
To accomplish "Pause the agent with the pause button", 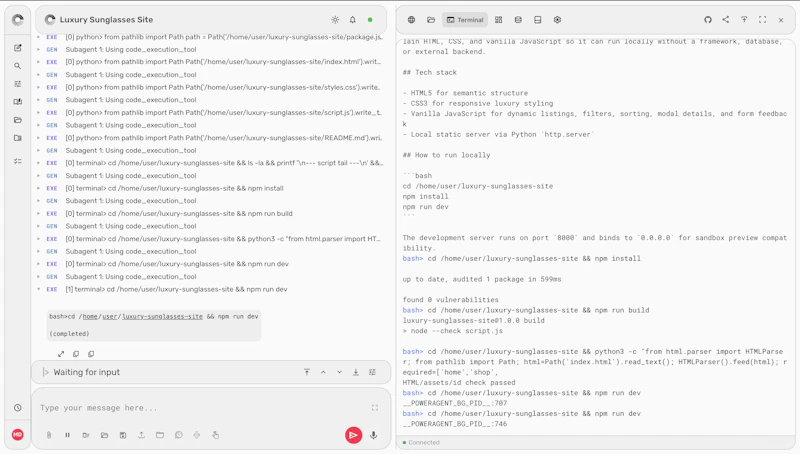I will 67,435.
